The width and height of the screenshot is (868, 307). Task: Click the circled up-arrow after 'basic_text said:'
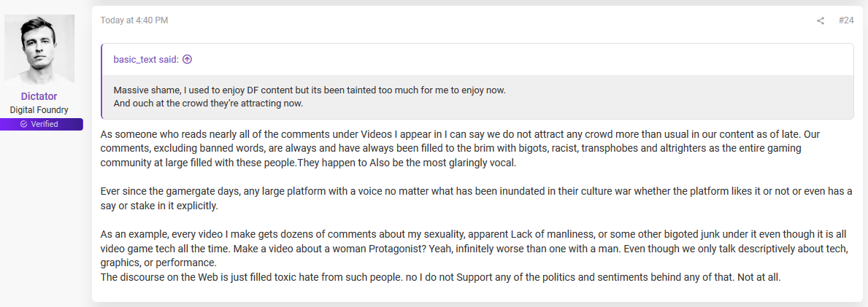187,60
